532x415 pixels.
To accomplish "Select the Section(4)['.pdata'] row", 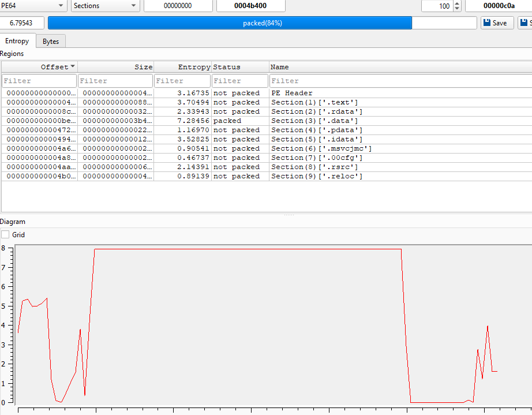I will coord(267,130).
